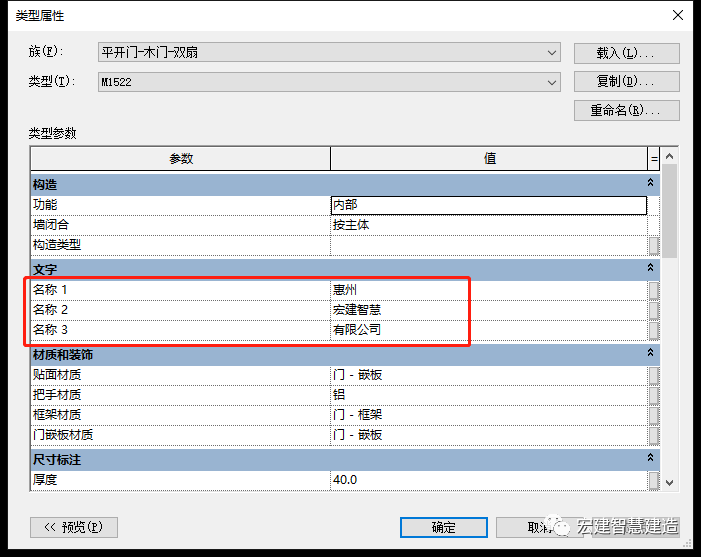Edit the 功能 value field 内部
This screenshot has height=557, width=701.
click(x=489, y=205)
